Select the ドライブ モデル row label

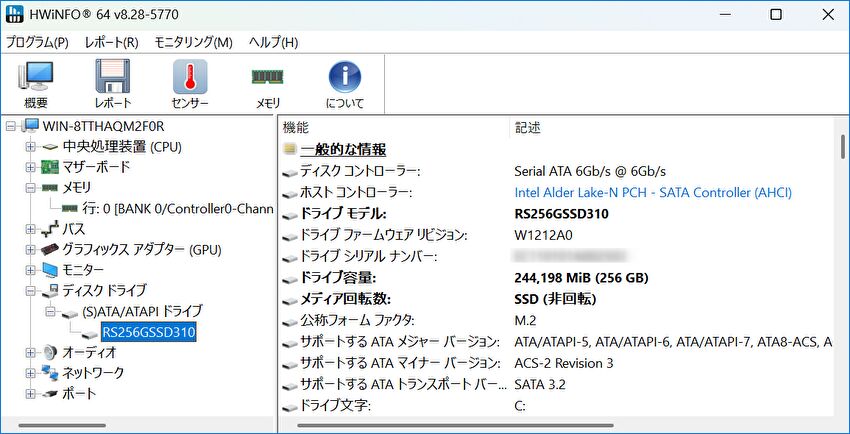(x=343, y=214)
